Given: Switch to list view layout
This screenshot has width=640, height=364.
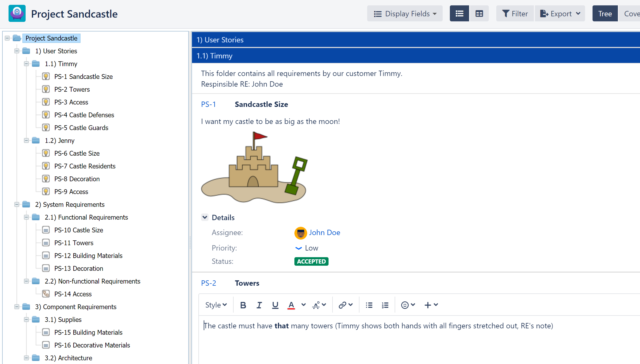Looking at the screenshot, I should tap(459, 14).
